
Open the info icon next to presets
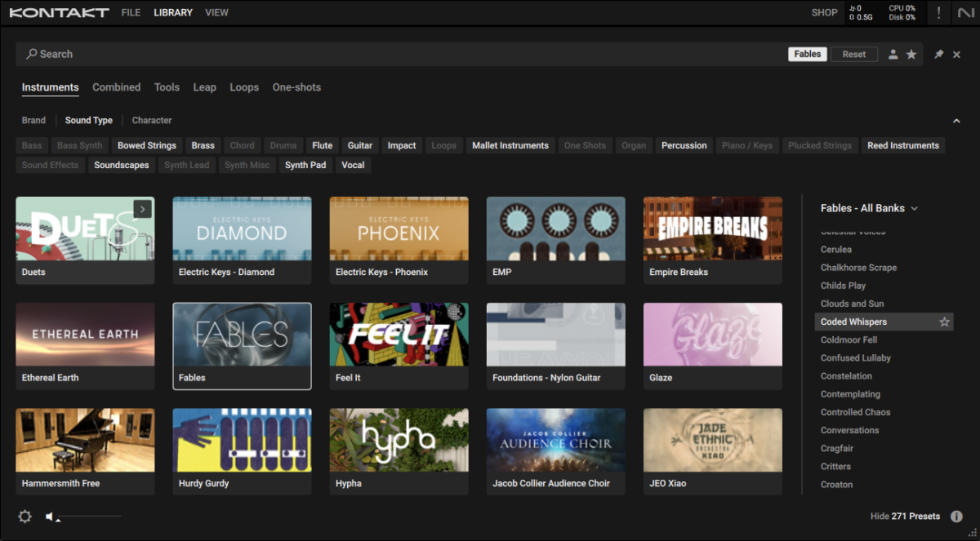[x=956, y=517]
